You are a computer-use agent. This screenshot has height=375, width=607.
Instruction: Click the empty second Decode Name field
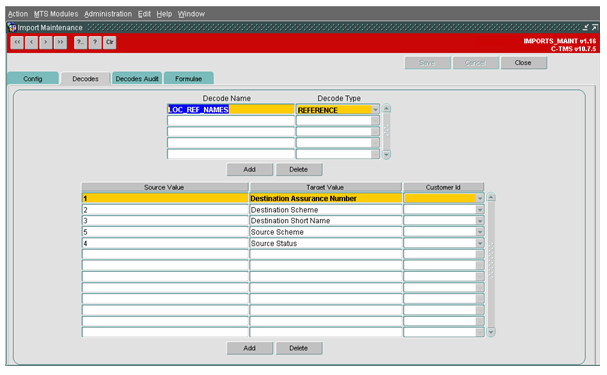[231, 121]
